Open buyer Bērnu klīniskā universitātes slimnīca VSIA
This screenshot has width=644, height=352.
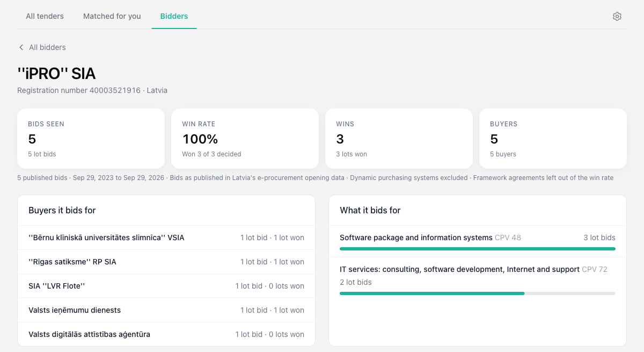coord(166,238)
